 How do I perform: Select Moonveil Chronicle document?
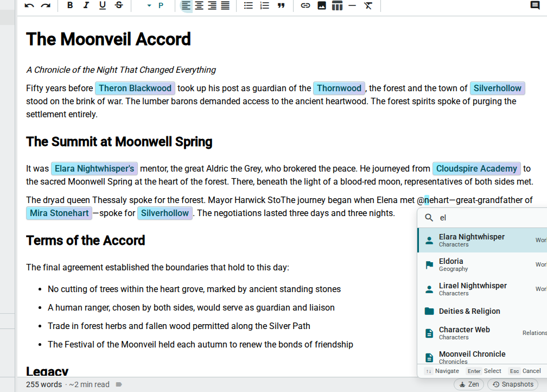click(482, 355)
